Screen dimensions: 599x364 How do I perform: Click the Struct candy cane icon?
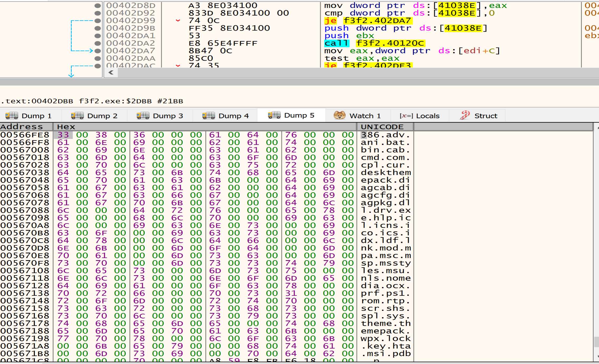tap(465, 115)
